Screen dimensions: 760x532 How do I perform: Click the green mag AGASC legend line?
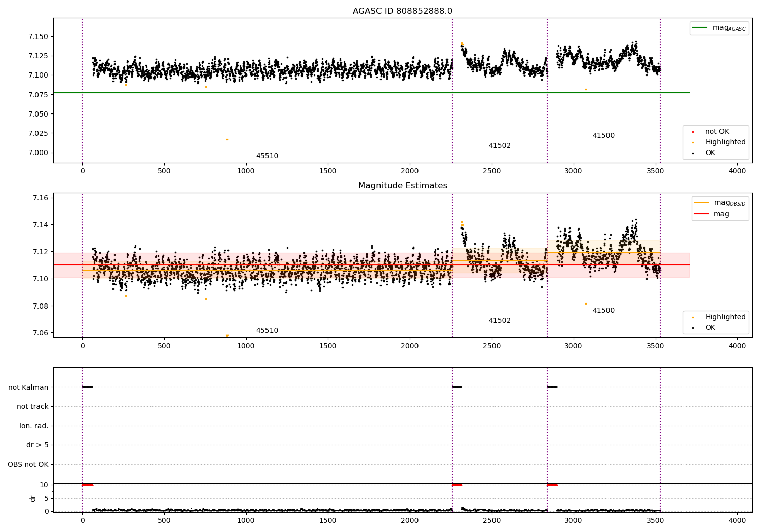[700, 28]
